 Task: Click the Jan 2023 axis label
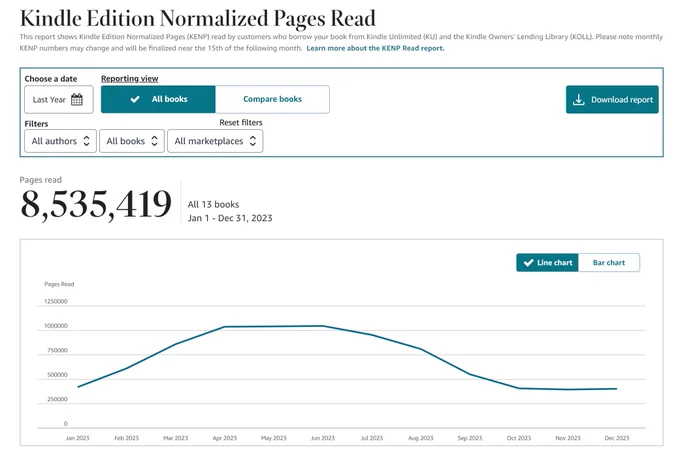pos(77,438)
